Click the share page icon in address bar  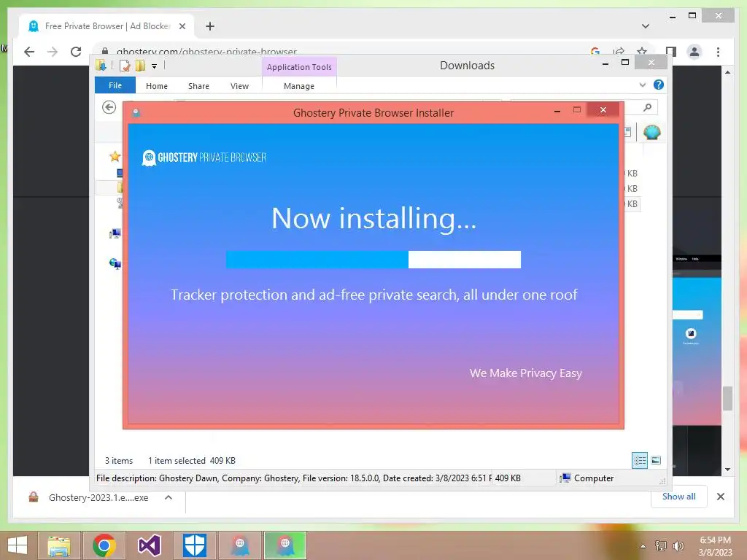coord(619,52)
